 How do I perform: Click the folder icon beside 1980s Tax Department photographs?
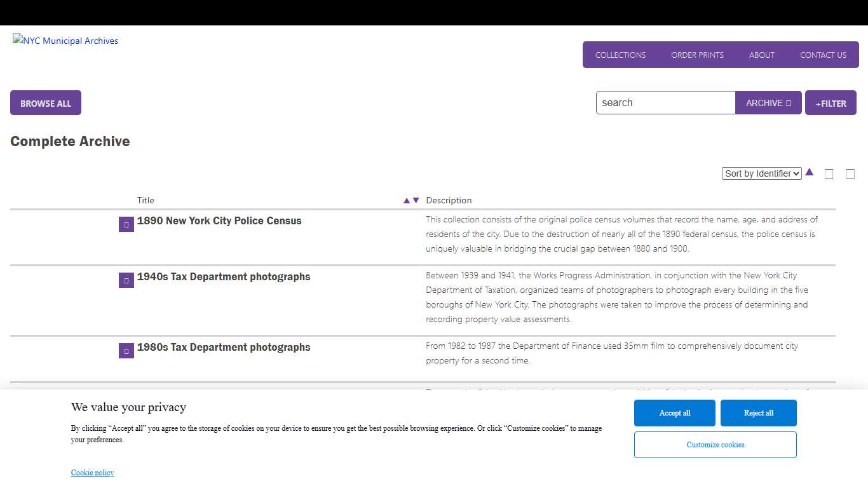[x=126, y=350]
